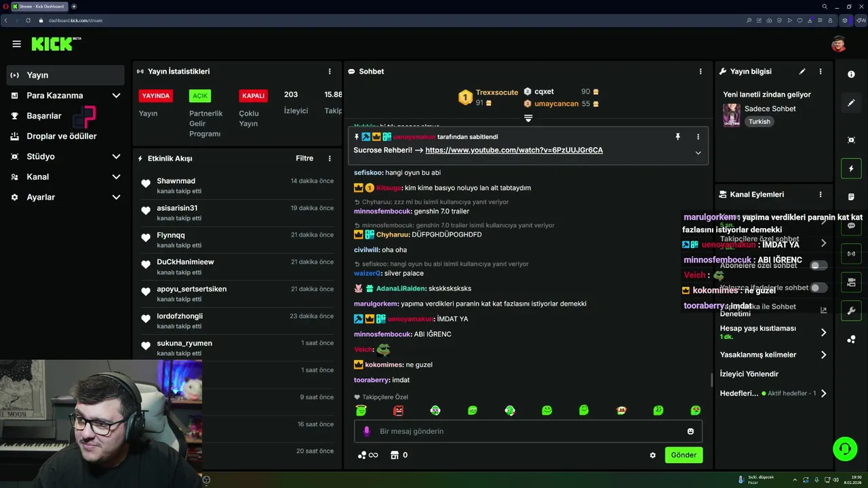Click the camera icon in right sidebar

(x=851, y=282)
